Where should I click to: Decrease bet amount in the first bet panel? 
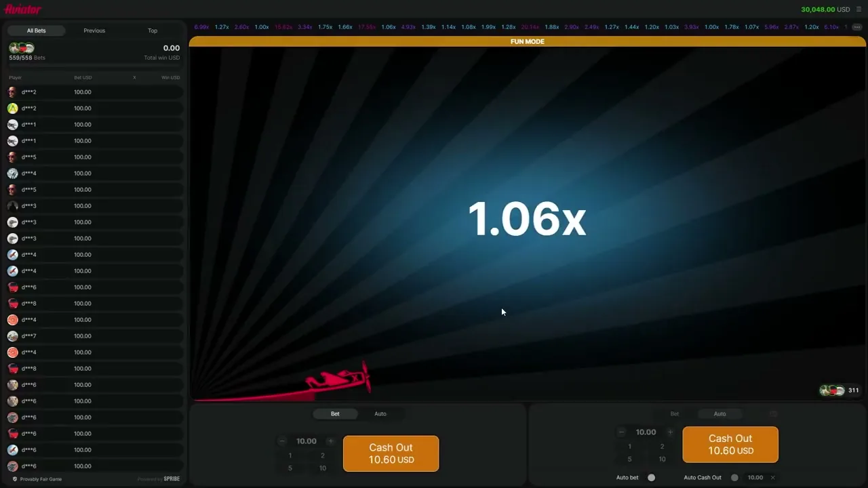(x=282, y=441)
